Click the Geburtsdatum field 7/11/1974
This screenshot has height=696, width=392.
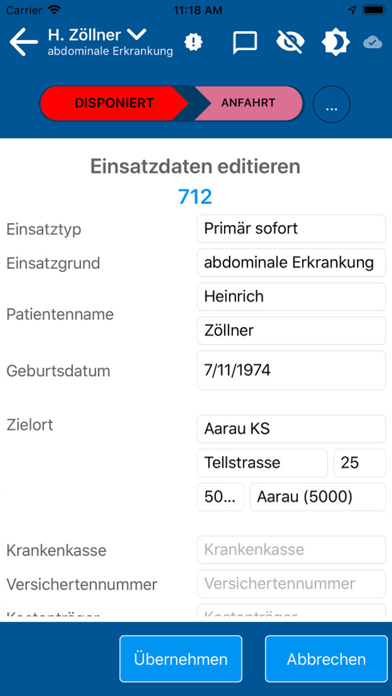(291, 370)
